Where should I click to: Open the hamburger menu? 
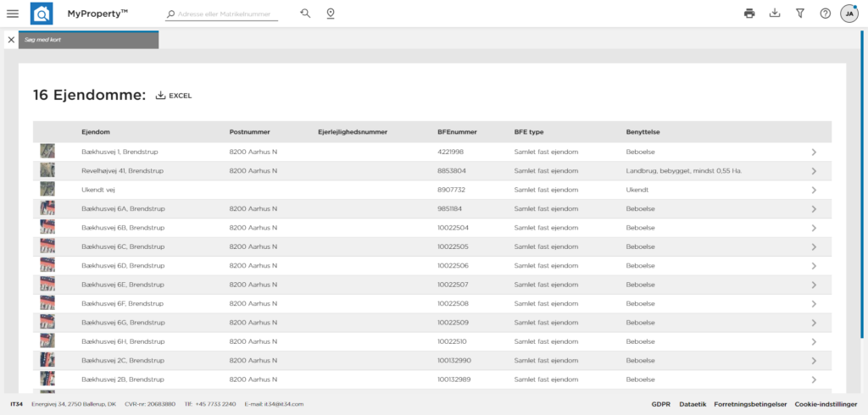click(13, 14)
